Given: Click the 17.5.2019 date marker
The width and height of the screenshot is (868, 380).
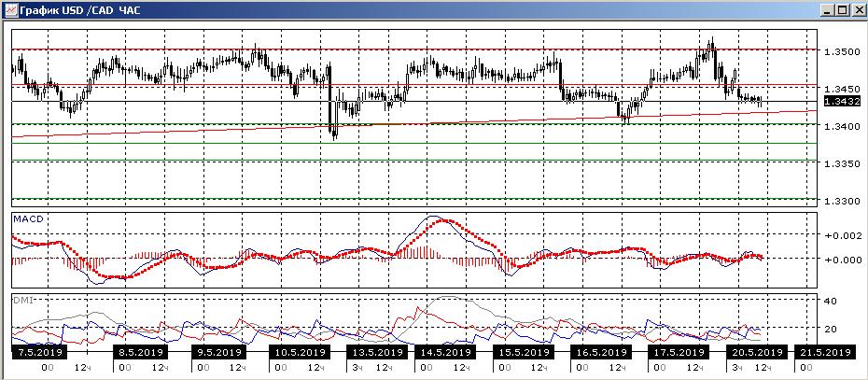Looking at the screenshot, I should pyautogui.click(x=678, y=352).
